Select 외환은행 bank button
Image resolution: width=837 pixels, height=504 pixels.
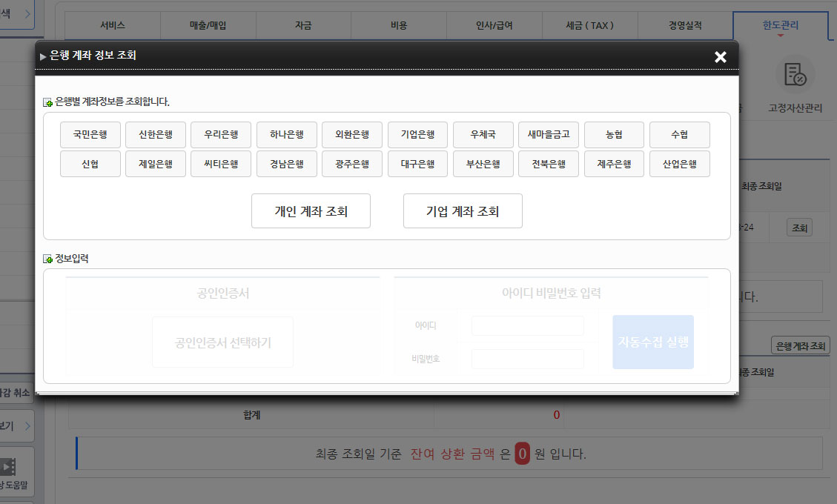351,135
